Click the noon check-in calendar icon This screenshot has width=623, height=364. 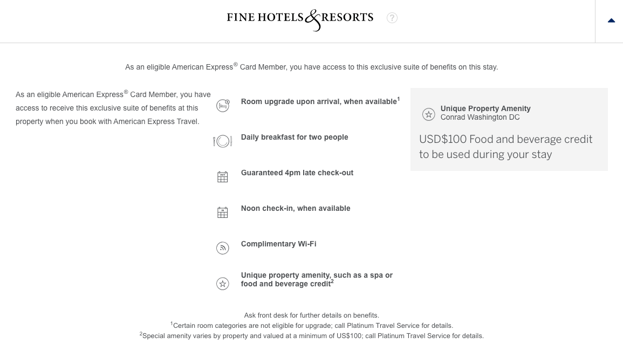[222, 212]
